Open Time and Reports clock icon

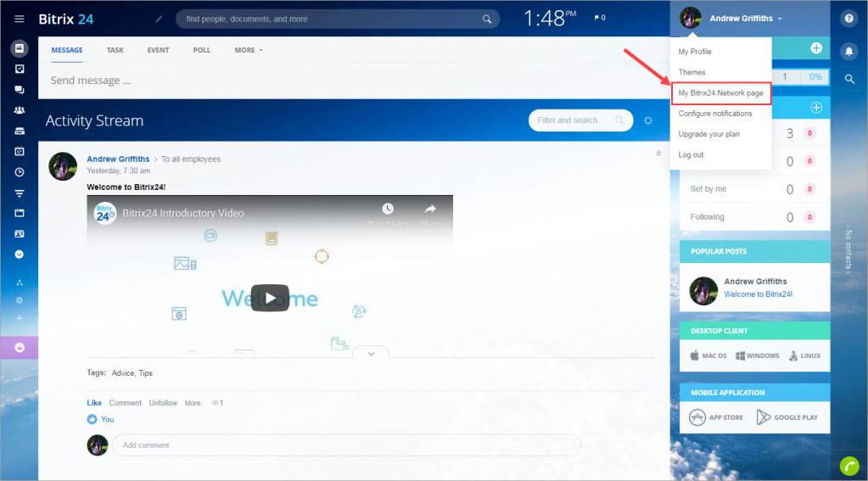20,172
